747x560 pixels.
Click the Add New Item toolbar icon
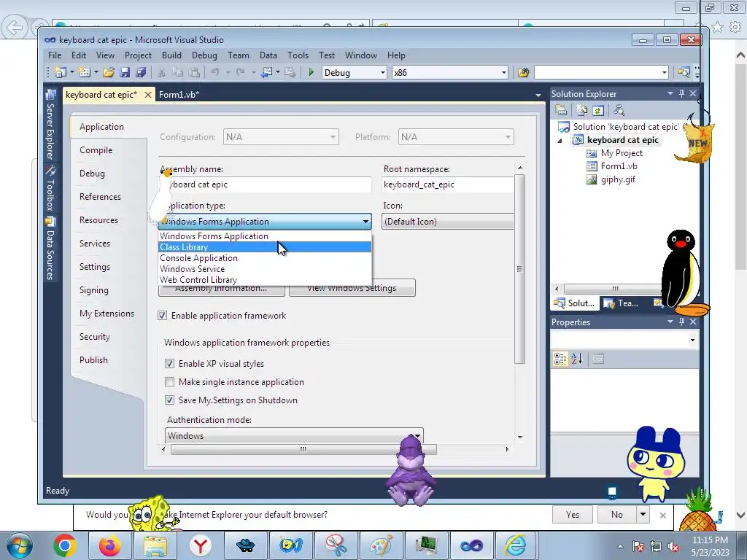point(85,72)
